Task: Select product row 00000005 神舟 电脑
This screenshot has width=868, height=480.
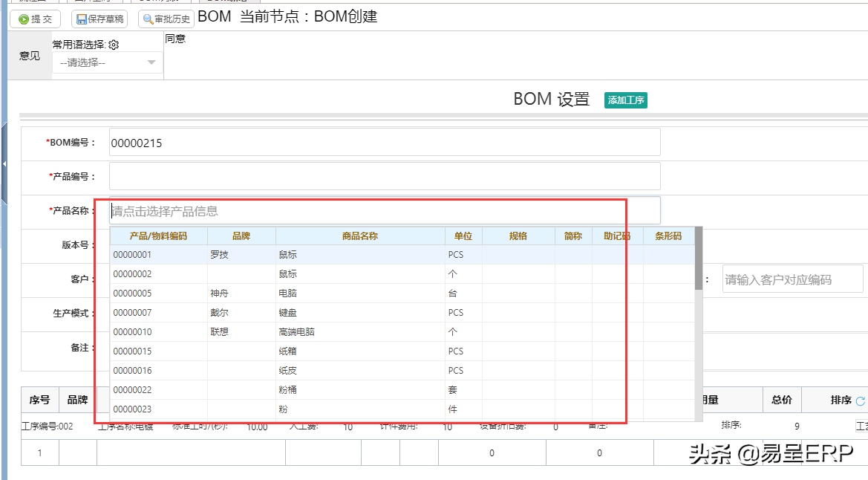Action: pos(402,293)
